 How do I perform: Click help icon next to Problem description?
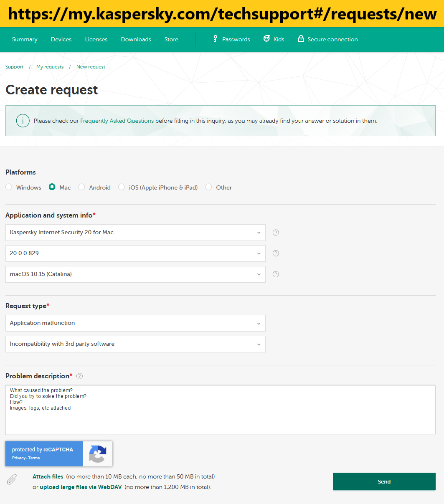[x=80, y=376]
